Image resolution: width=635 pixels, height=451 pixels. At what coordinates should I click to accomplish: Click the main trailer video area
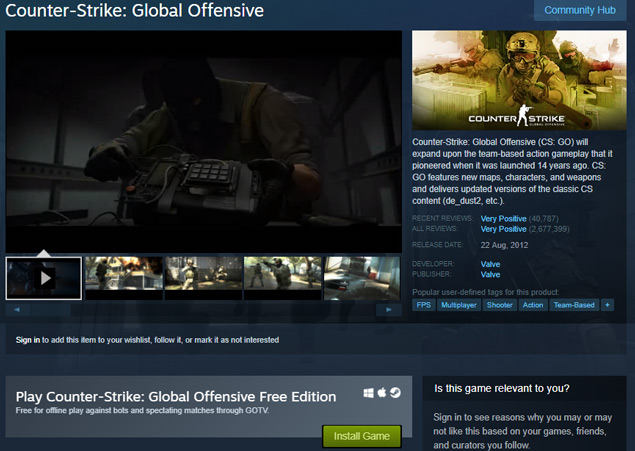coord(204,141)
